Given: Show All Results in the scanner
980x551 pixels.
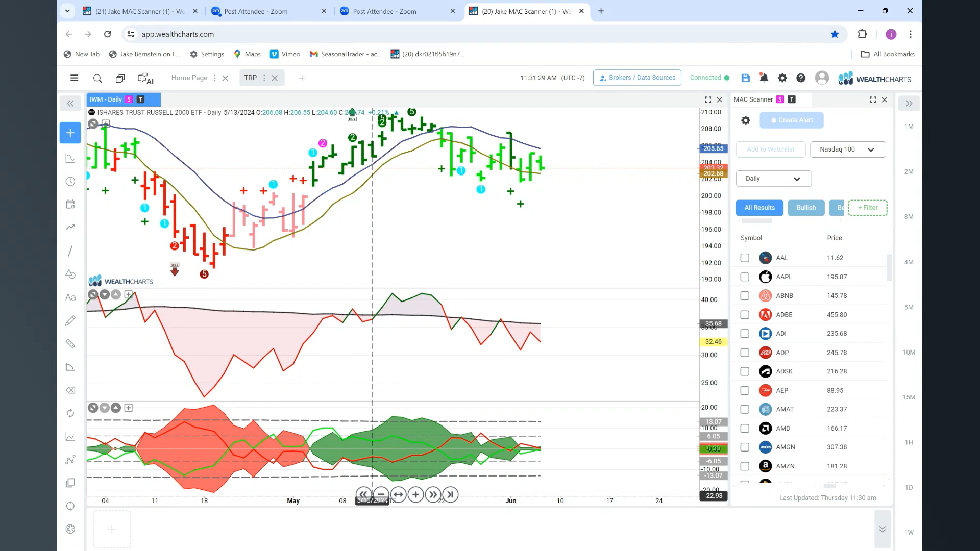Looking at the screenshot, I should pos(759,208).
